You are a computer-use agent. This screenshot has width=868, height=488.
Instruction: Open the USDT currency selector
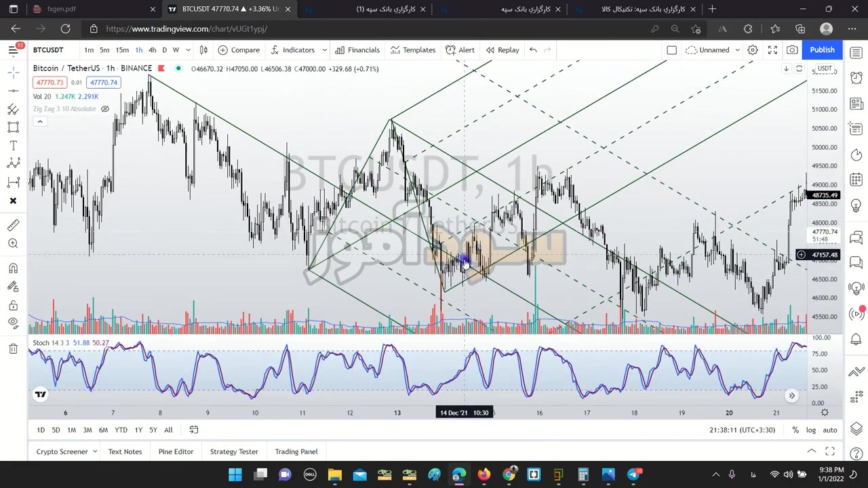[825, 69]
